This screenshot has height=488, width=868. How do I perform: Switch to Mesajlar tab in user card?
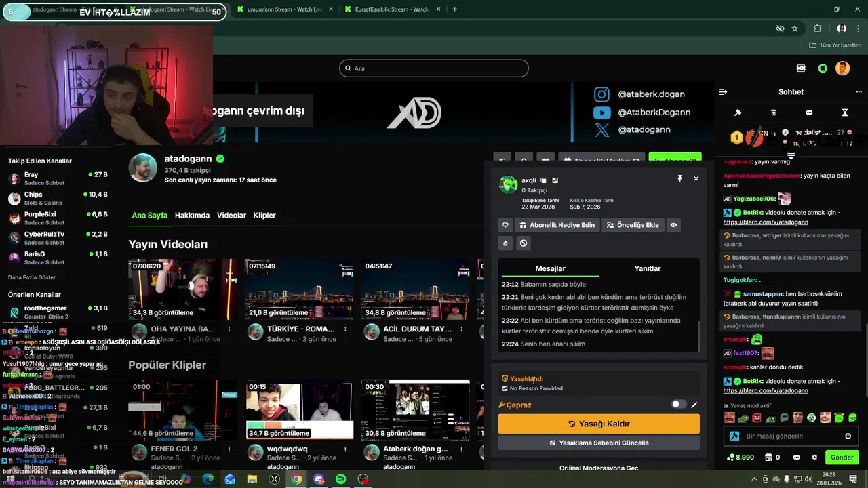[x=550, y=268]
